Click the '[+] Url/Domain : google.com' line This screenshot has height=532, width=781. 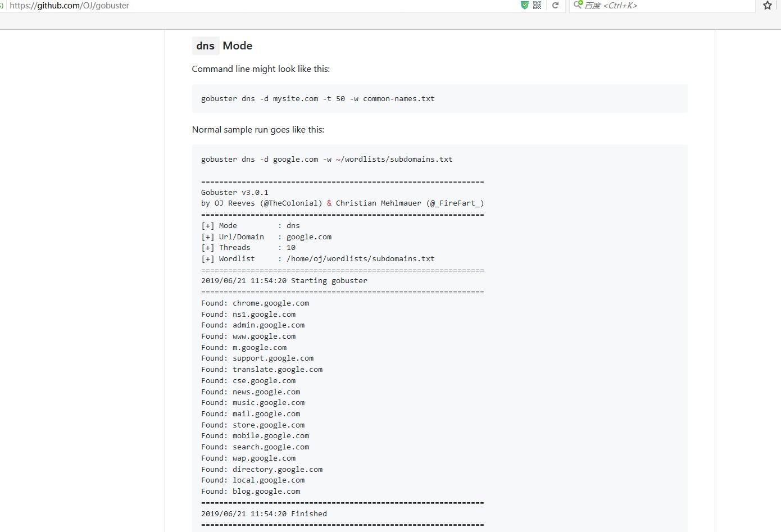coord(266,237)
